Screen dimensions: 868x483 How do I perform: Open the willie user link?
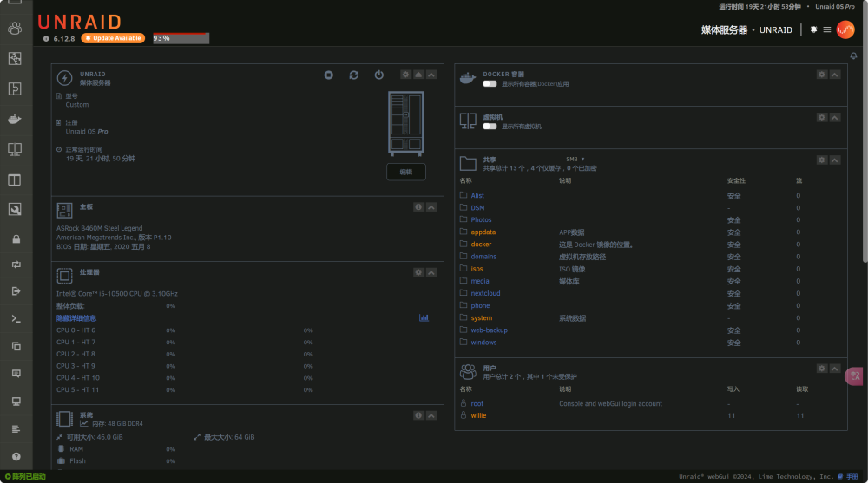pyautogui.click(x=478, y=415)
